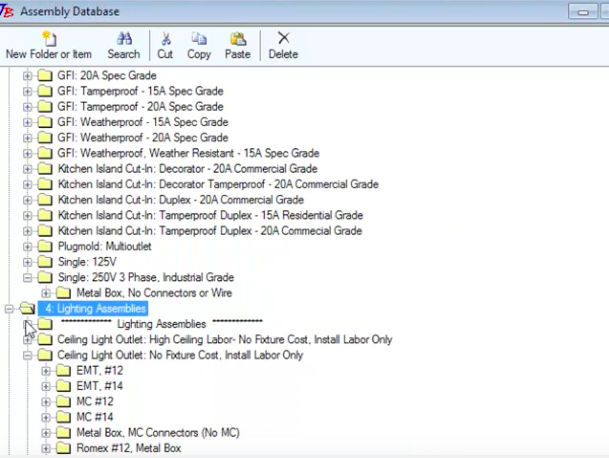Click the Cut scissors icon

click(166, 38)
